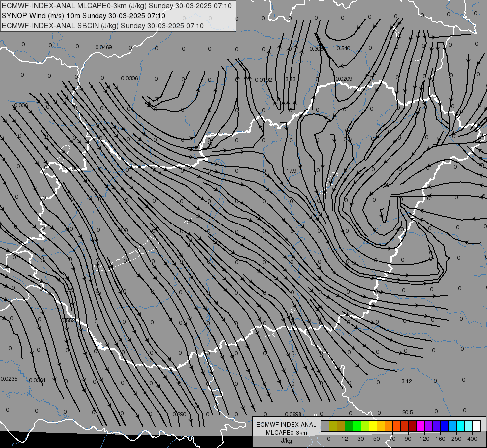Select the 90 tick on color scale
The width and height of the screenshot is (487, 448).
pyautogui.click(x=408, y=439)
